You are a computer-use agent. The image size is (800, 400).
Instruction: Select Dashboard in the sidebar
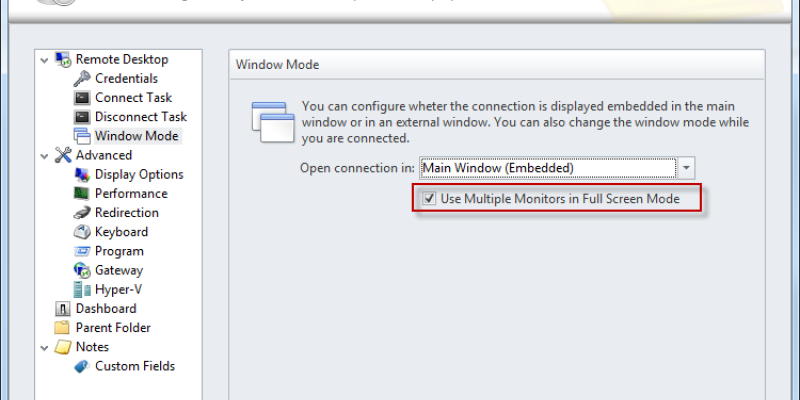(106, 309)
